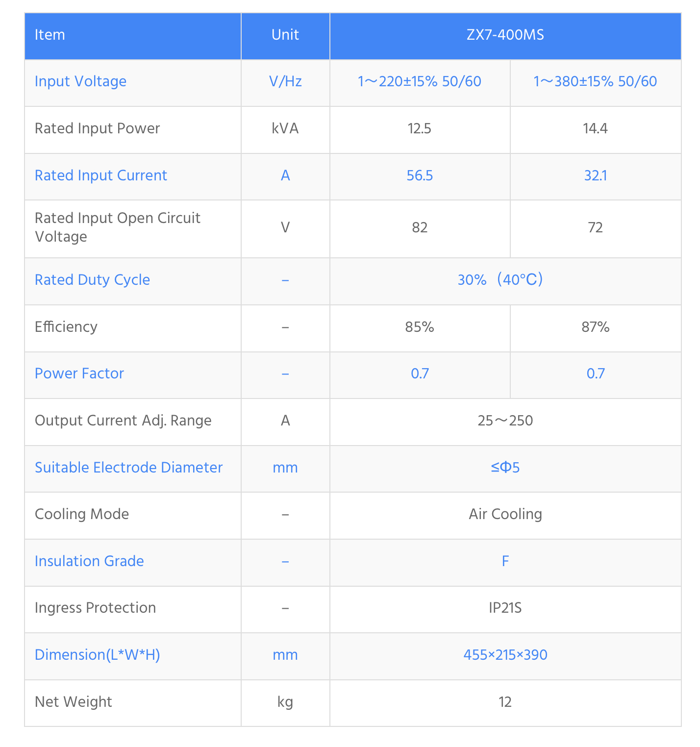700x747 pixels.
Task: Click the Rated Input Current label
Action: 100,176
